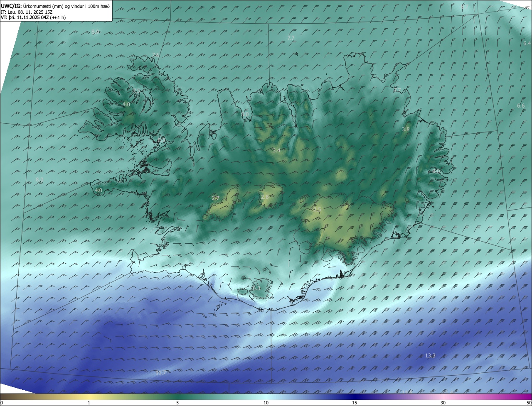Click the 3.8 value label
This screenshot has width=532, height=406.
(x=406, y=130)
